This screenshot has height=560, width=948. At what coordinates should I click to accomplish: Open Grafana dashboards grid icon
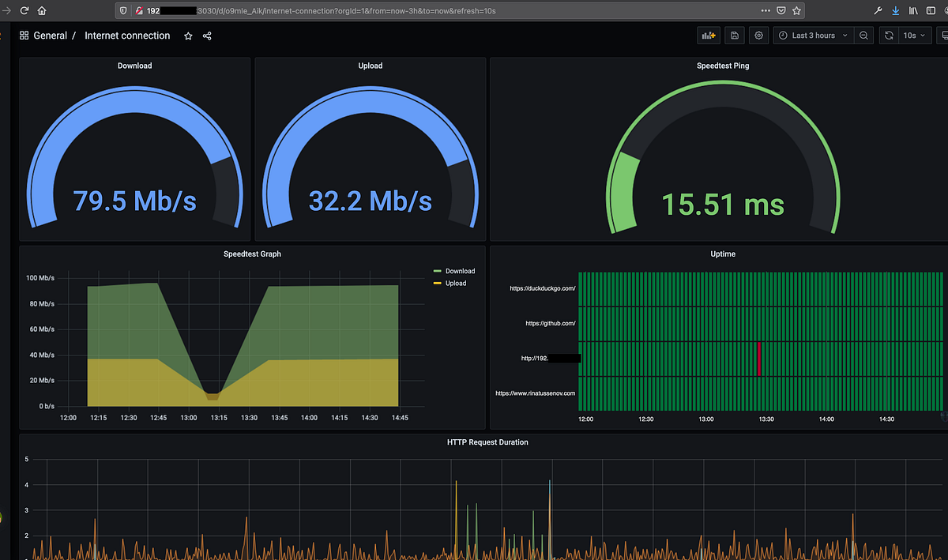[x=22, y=35]
